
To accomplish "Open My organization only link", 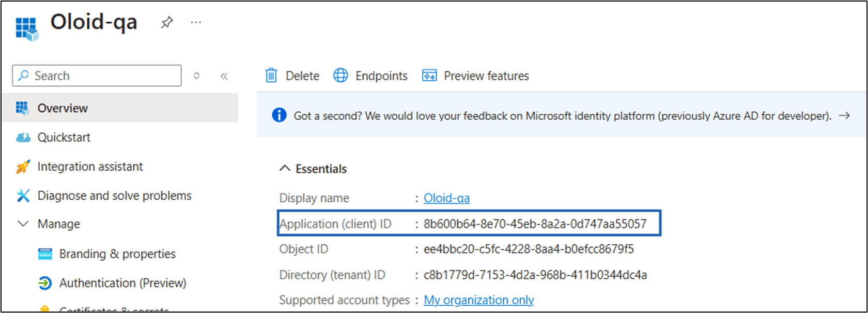I will pos(478,300).
